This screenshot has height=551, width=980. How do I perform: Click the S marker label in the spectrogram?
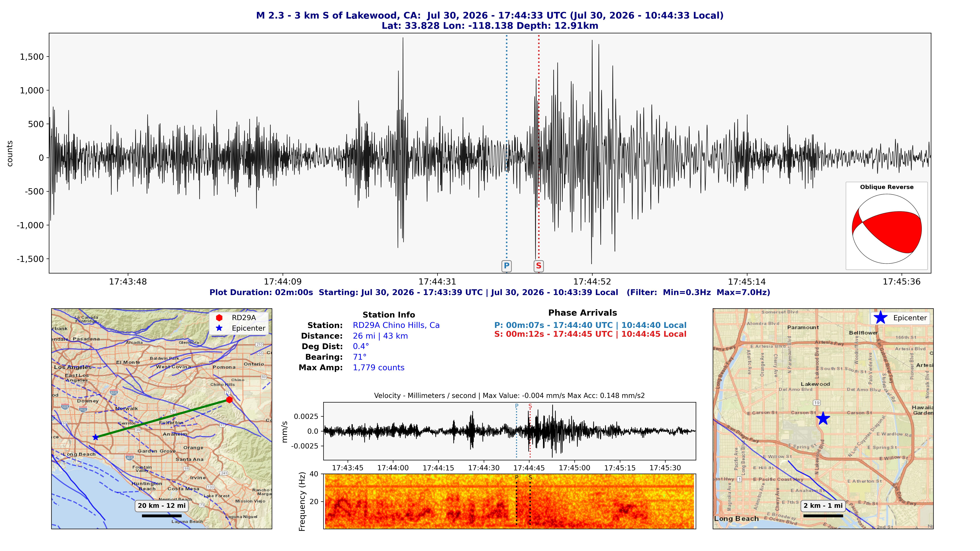pos(530,478)
